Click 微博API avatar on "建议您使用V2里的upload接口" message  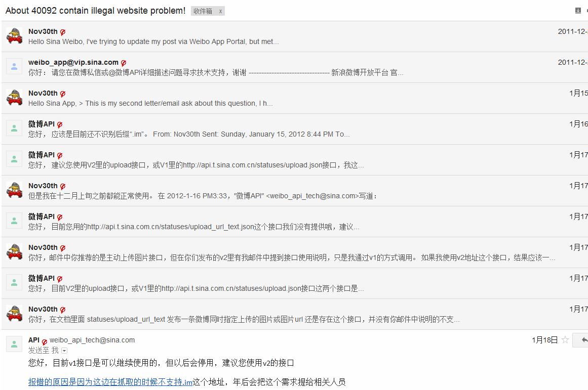[x=14, y=159]
